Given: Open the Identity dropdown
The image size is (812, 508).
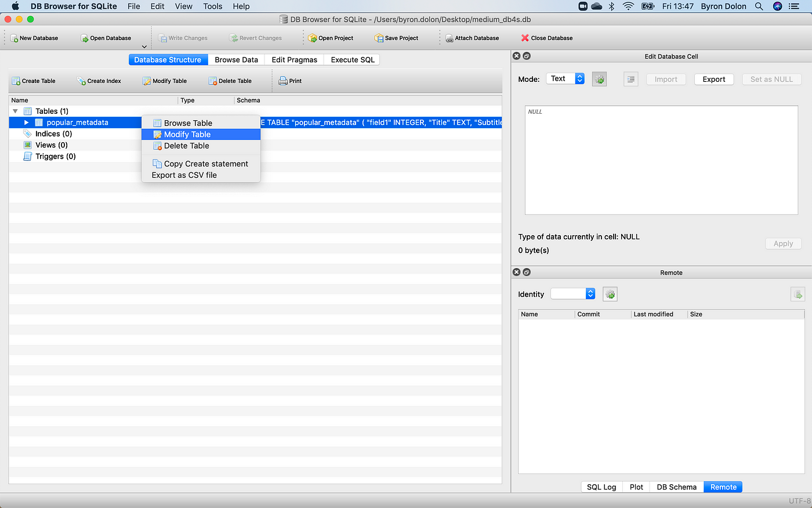Looking at the screenshot, I should pos(573,294).
